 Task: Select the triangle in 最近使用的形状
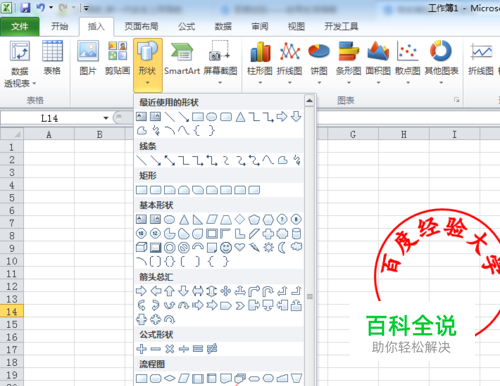pos(240,117)
